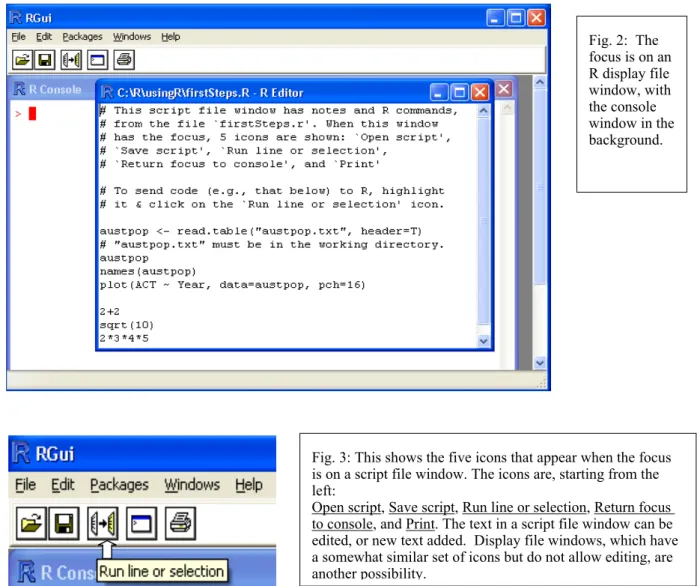The width and height of the screenshot is (697, 586).
Task: Click RGui main scrollbar down arrow
Action: (x=540, y=363)
